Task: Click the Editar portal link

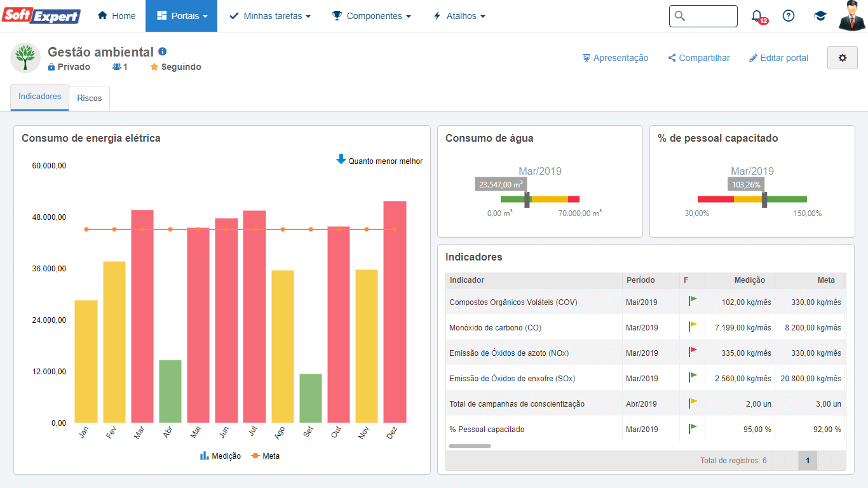Action: coord(779,58)
